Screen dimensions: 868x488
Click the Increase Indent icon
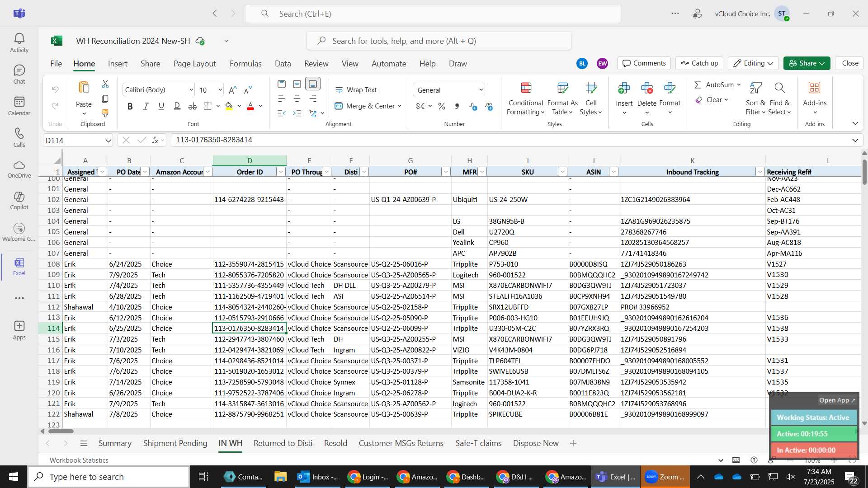coord(297,113)
